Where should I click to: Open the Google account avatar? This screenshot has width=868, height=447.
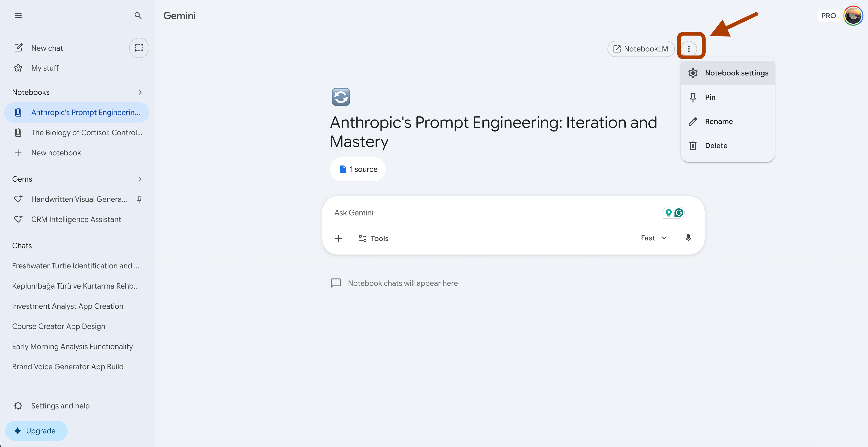pos(853,15)
